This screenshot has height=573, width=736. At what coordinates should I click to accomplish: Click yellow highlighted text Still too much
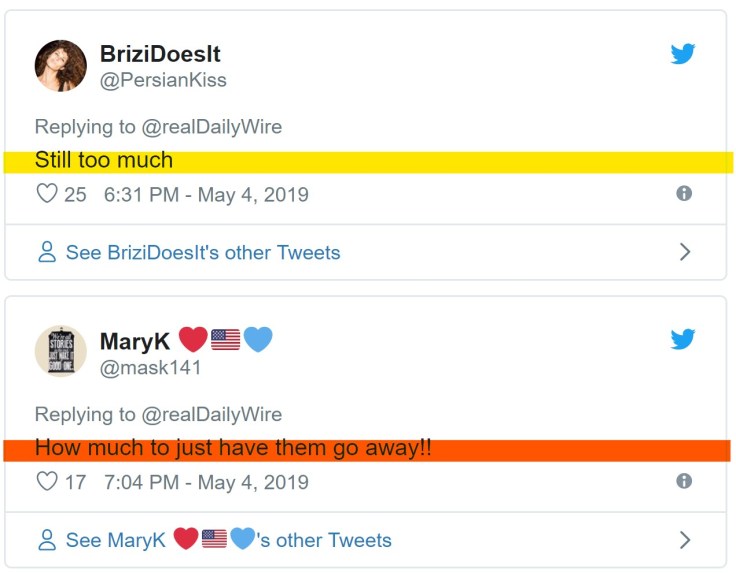point(104,160)
